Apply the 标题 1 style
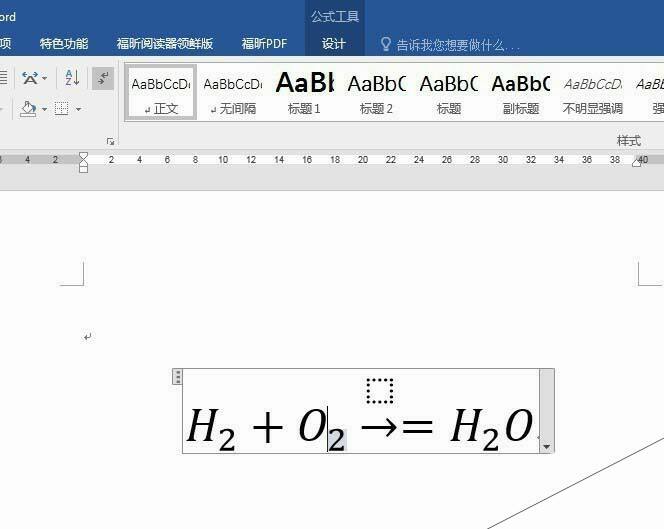 coord(304,92)
